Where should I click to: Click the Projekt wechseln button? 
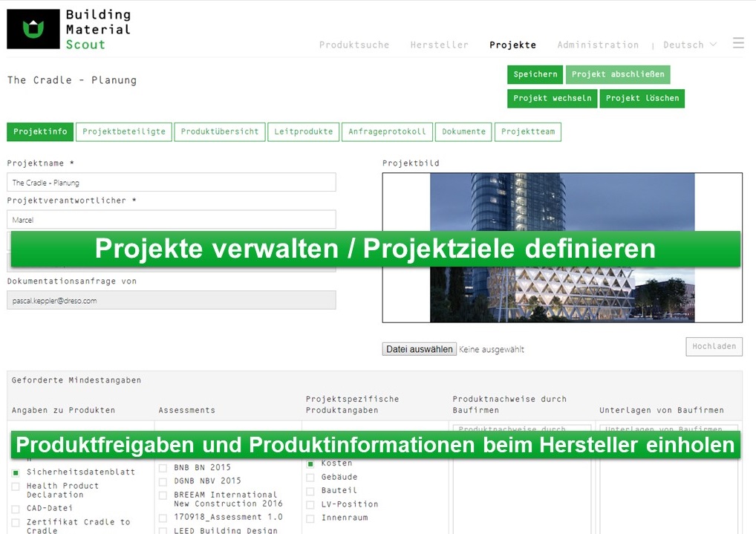pos(552,98)
